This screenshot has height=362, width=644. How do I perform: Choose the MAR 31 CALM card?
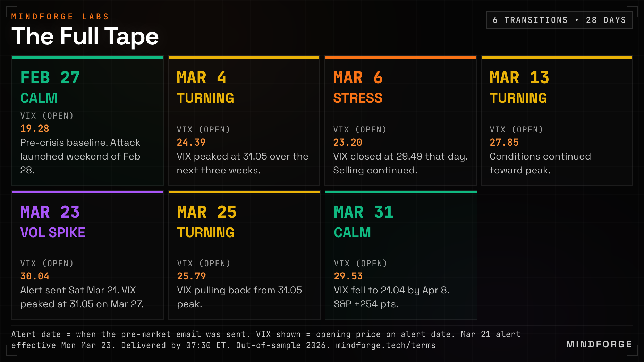point(401,255)
